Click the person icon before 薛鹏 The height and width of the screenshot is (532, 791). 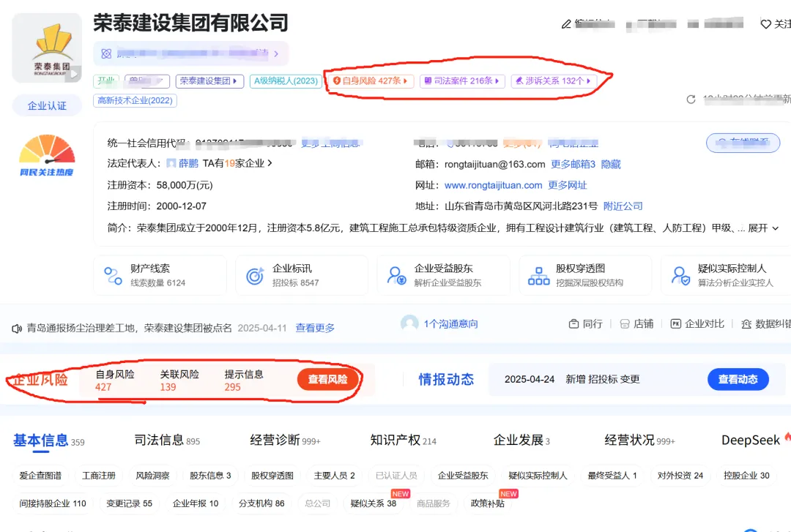tap(171, 163)
